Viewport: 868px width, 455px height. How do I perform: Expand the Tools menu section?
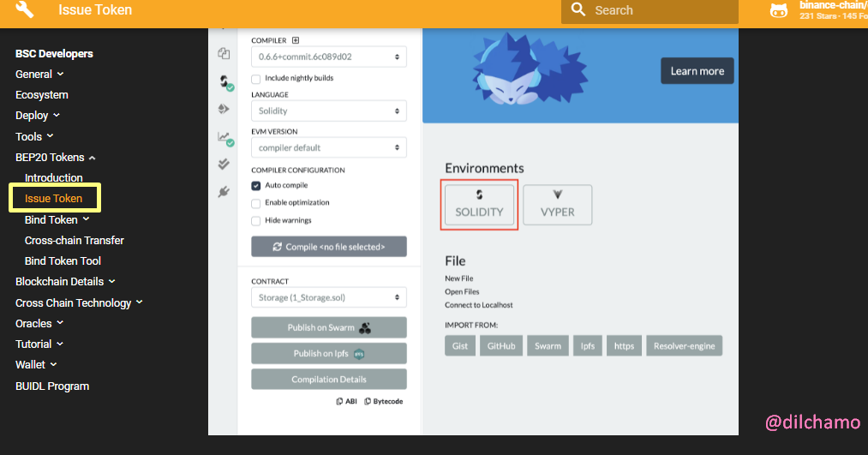coord(34,136)
